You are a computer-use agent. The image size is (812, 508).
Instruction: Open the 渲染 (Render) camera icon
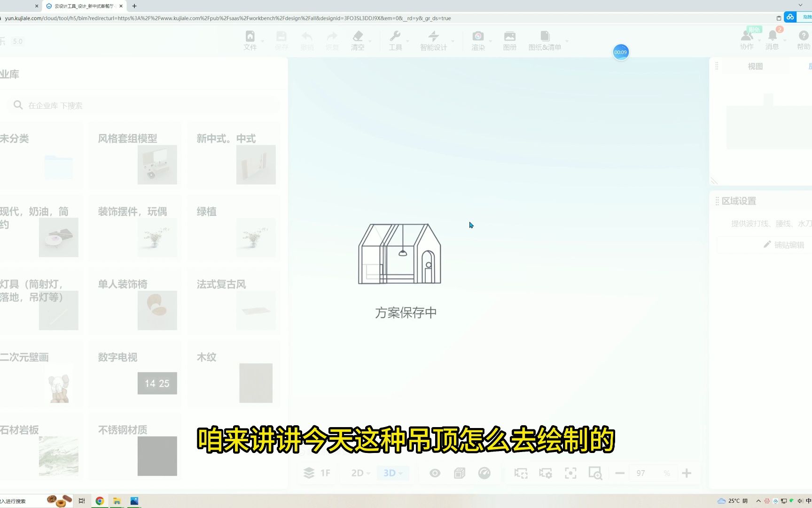click(x=478, y=36)
